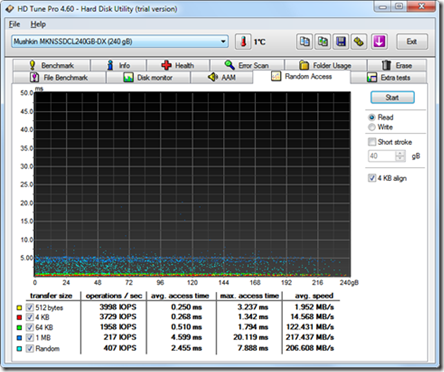Screen dimensions: 444x372
Task: Click the short stroke gB input field
Action: tap(382, 156)
